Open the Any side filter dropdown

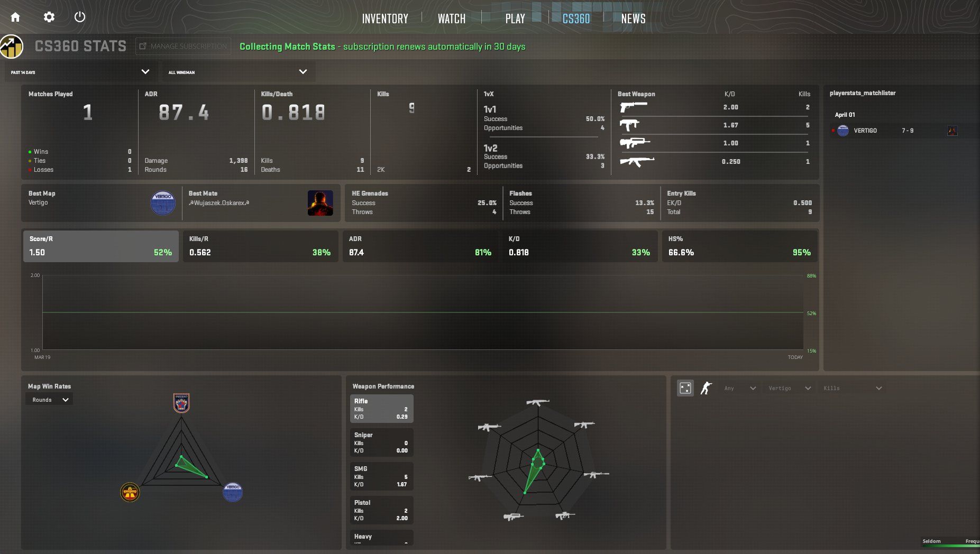coord(740,388)
